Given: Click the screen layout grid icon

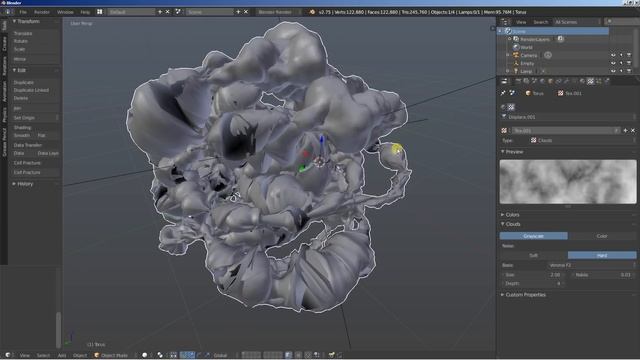Looking at the screenshot, I should pyautogui.click(x=100, y=12).
